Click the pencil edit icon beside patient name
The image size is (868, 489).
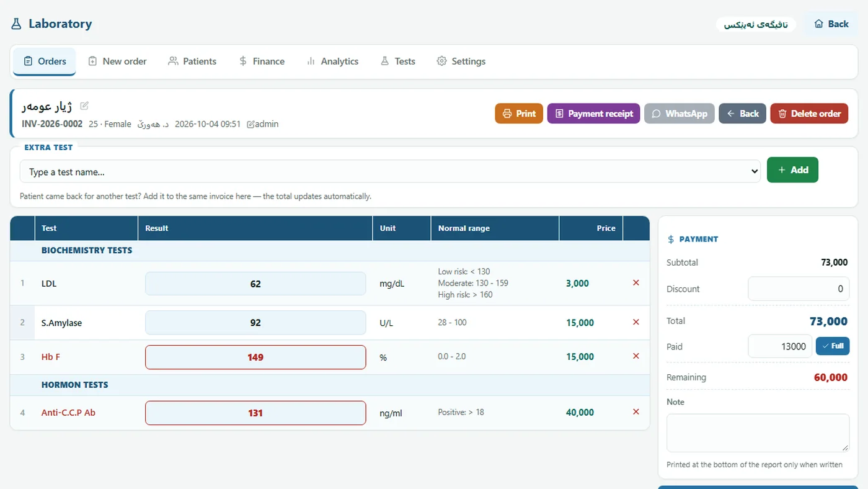point(84,106)
